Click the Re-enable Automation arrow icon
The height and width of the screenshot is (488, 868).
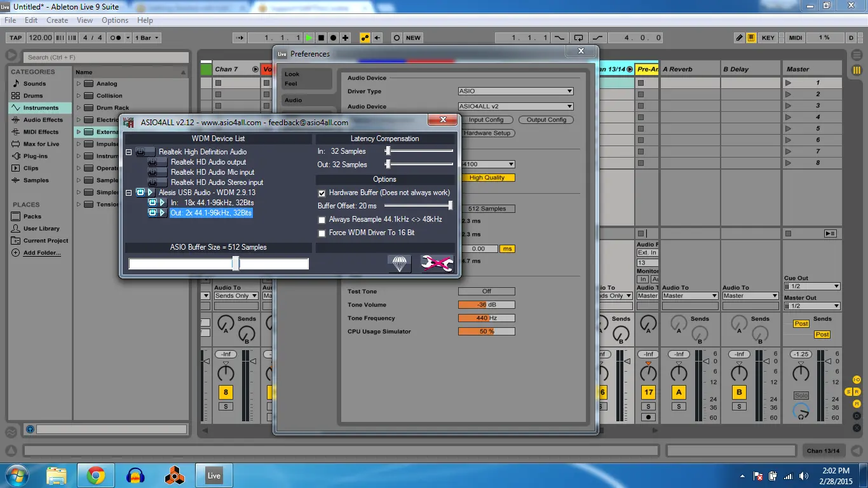pos(377,37)
